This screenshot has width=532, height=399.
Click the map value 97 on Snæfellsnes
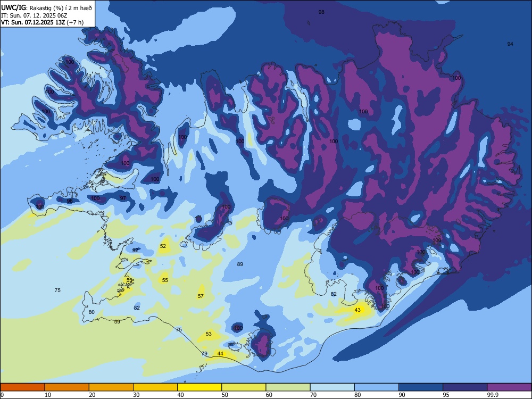pos(123,198)
